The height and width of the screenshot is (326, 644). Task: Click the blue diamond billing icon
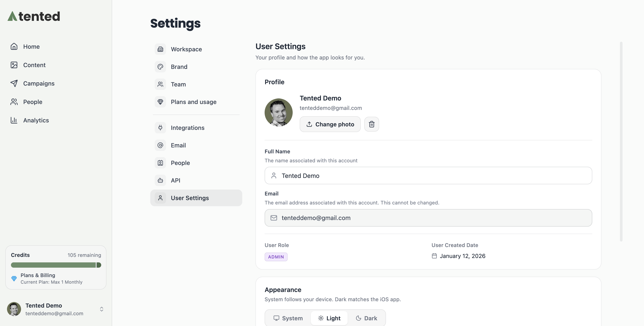click(14, 278)
